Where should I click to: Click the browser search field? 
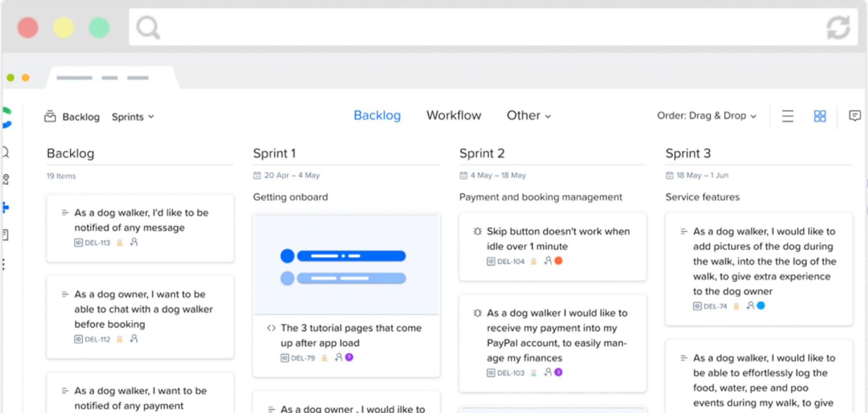pyautogui.click(x=478, y=27)
